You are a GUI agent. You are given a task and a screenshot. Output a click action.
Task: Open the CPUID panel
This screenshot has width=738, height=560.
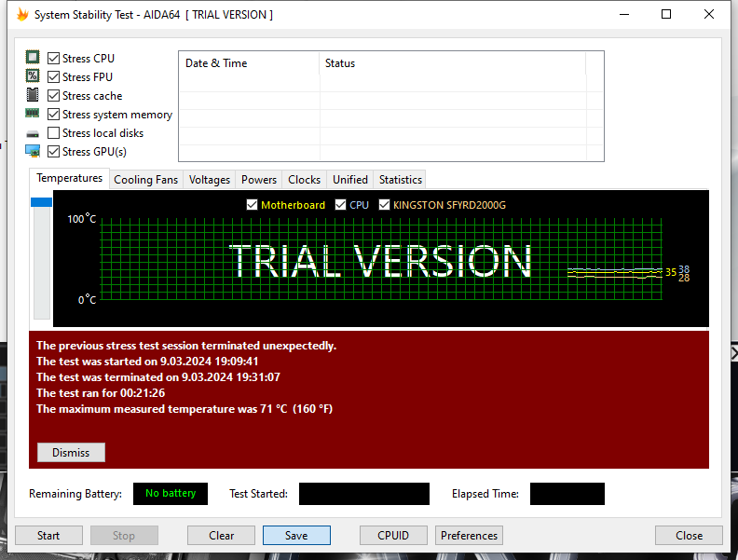[x=393, y=536]
